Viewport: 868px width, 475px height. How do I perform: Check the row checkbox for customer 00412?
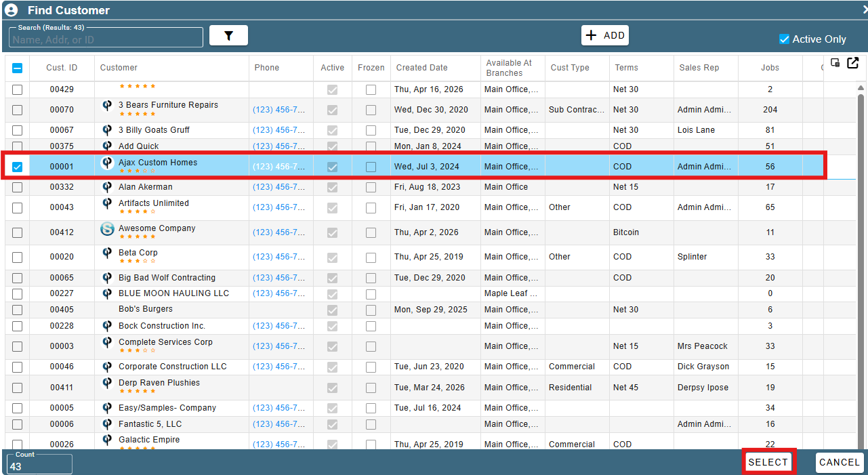pyautogui.click(x=17, y=232)
